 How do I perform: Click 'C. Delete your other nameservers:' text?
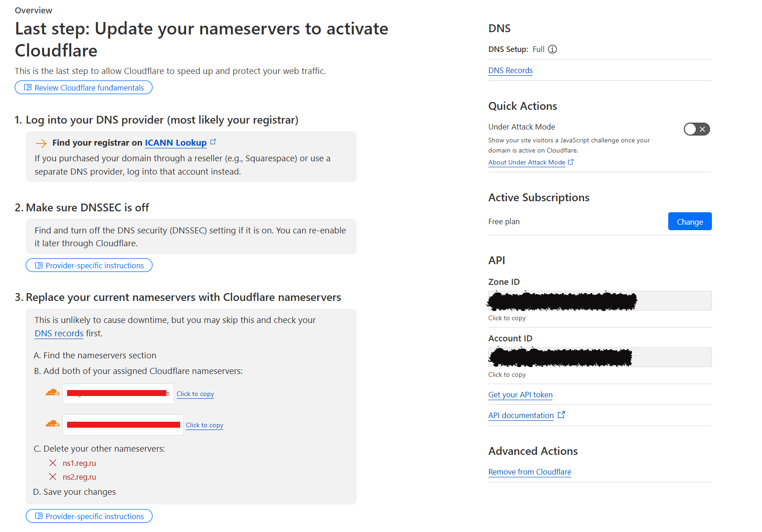point(99,448)
